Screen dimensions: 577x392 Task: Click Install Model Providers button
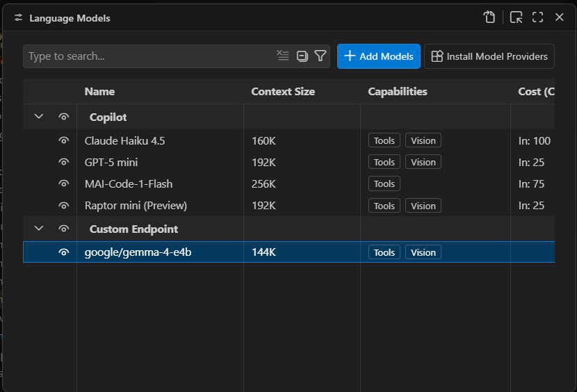tap(489, 56)
